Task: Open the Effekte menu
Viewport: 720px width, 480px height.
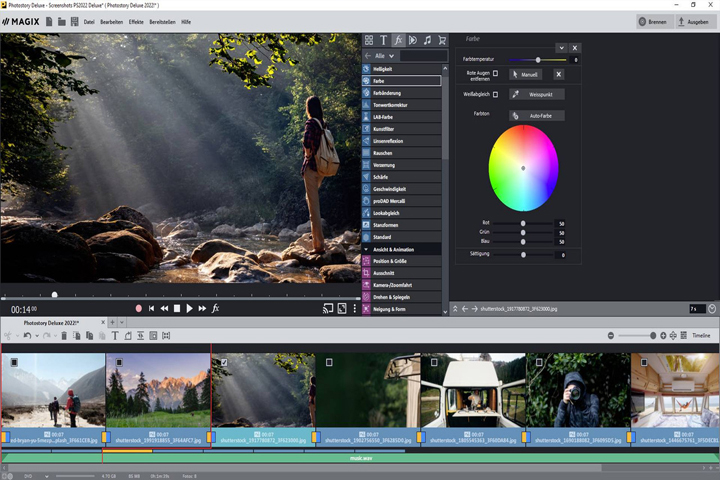Action: pos(136,22)
